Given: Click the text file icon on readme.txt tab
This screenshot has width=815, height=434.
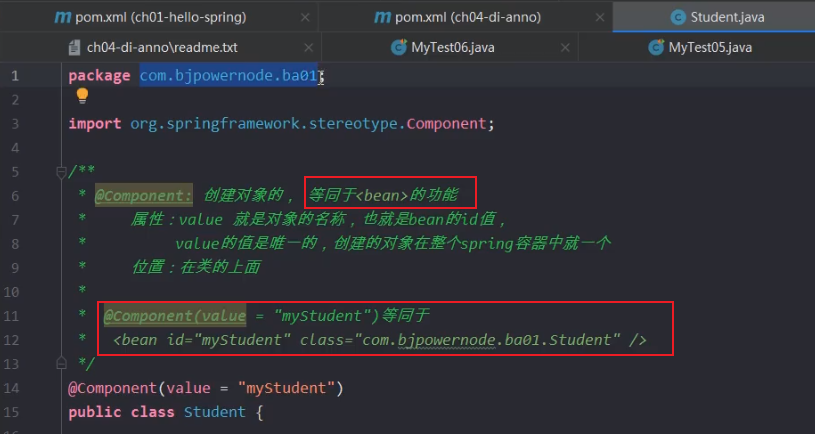Looking at the screenshot, I should click(74, 47).
